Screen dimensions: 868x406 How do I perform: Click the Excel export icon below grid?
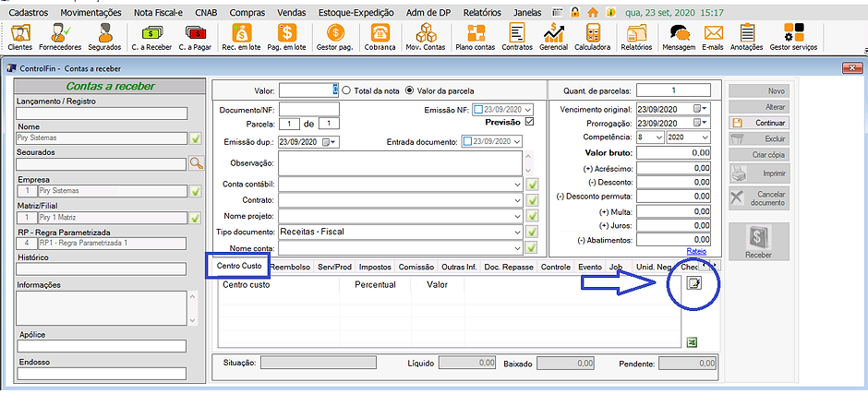pos(692,343)
